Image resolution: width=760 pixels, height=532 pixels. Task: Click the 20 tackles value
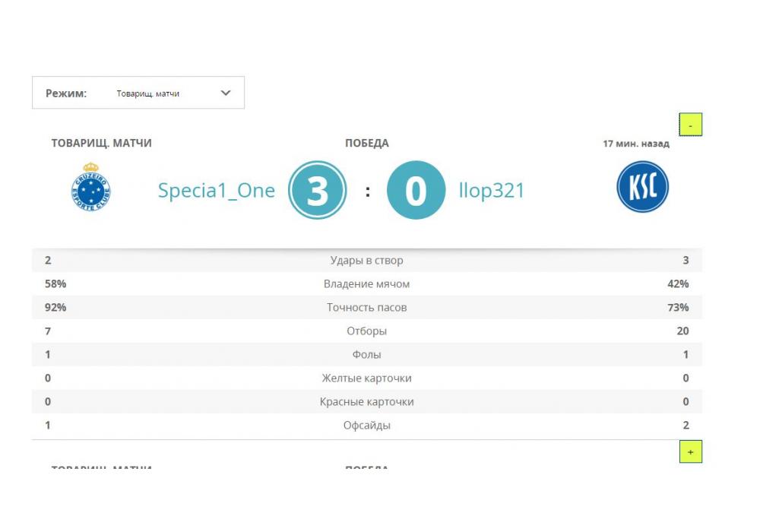coord(683,331)
